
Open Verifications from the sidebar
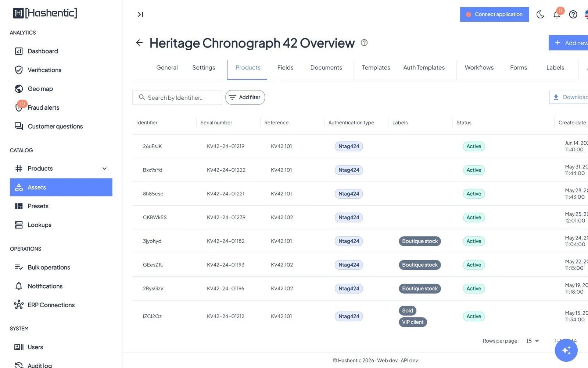[61, 70]
